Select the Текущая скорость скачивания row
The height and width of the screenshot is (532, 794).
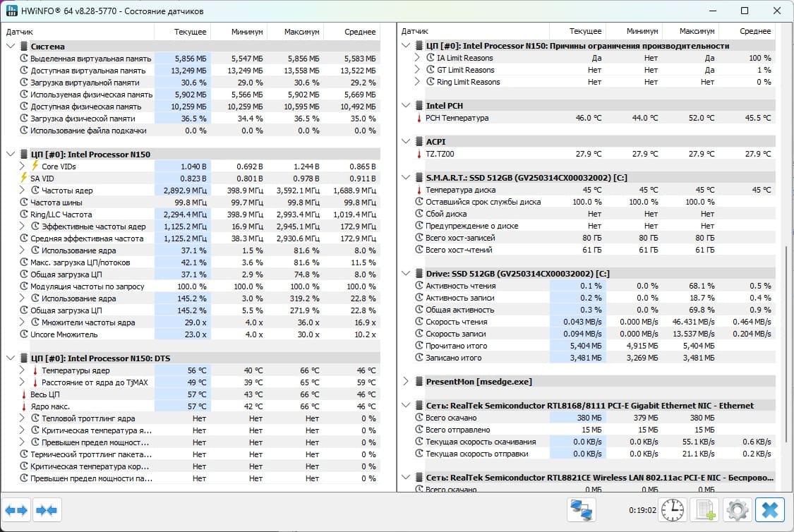click(594, 442)
